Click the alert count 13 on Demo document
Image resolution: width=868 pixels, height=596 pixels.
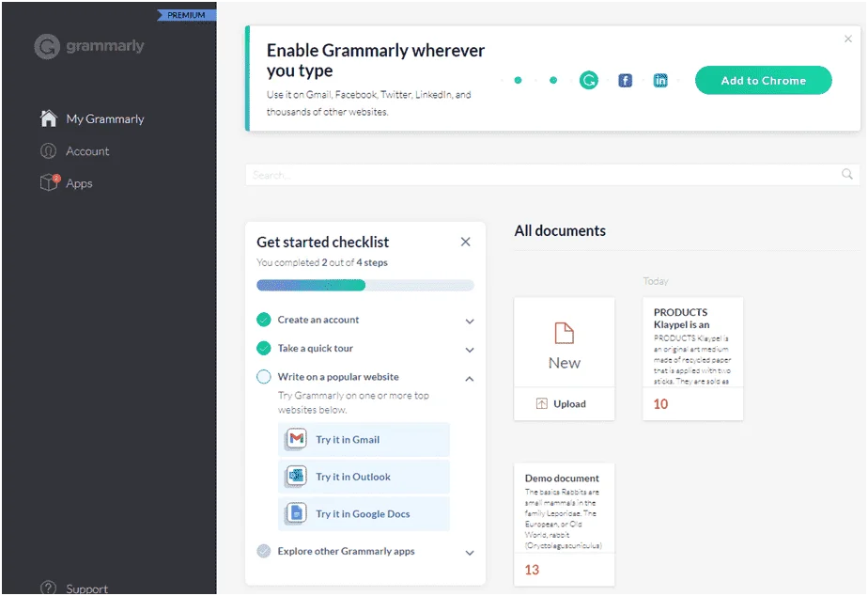(x=532, y=570)
